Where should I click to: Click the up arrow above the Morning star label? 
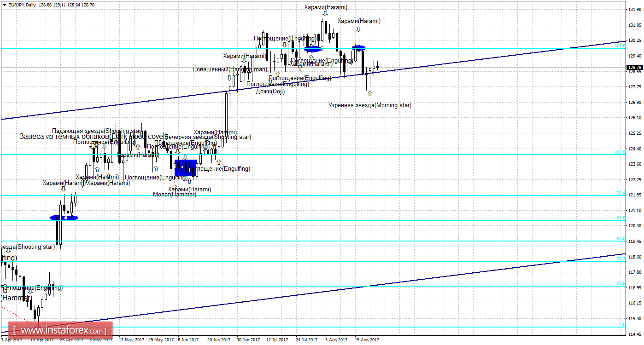369,93
